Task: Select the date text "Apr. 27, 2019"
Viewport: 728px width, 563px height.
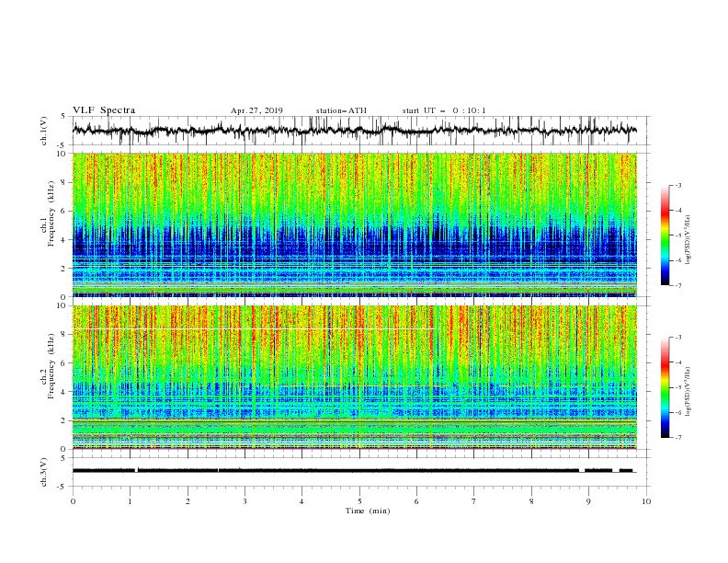Action: (256, 110)
